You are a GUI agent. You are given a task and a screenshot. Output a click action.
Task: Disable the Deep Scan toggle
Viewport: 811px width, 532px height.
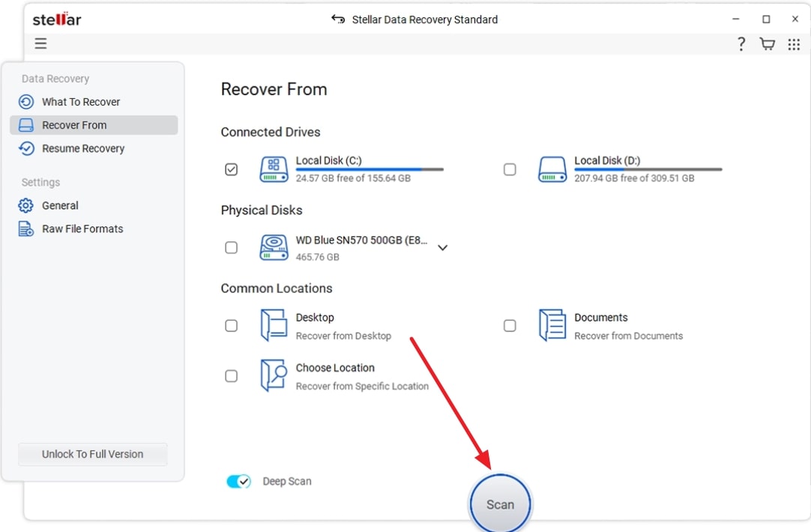pos(238,481)
